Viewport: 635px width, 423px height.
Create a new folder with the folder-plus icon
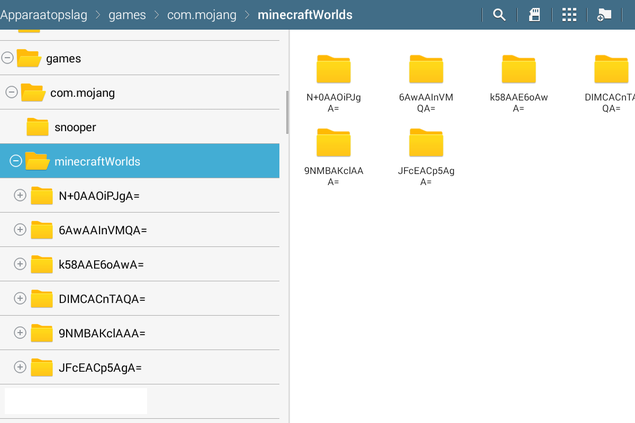click(604, 15)
